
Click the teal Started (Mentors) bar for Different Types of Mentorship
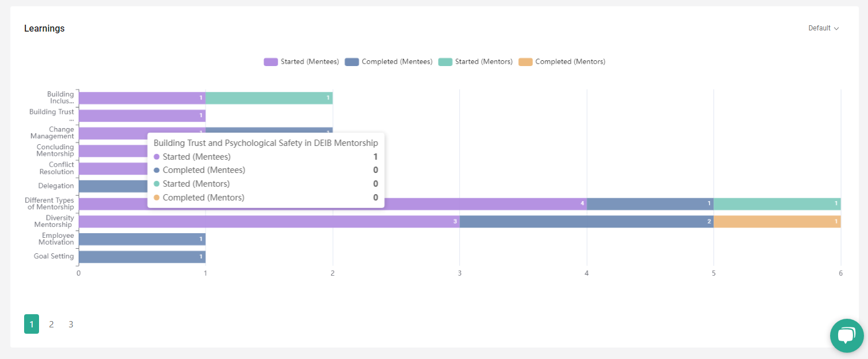[778, 203]
